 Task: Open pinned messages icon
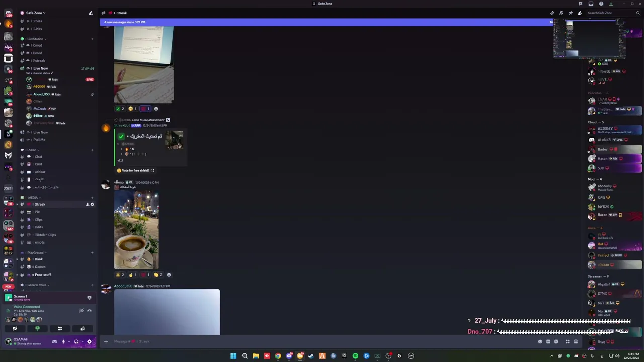coord(570,13)
